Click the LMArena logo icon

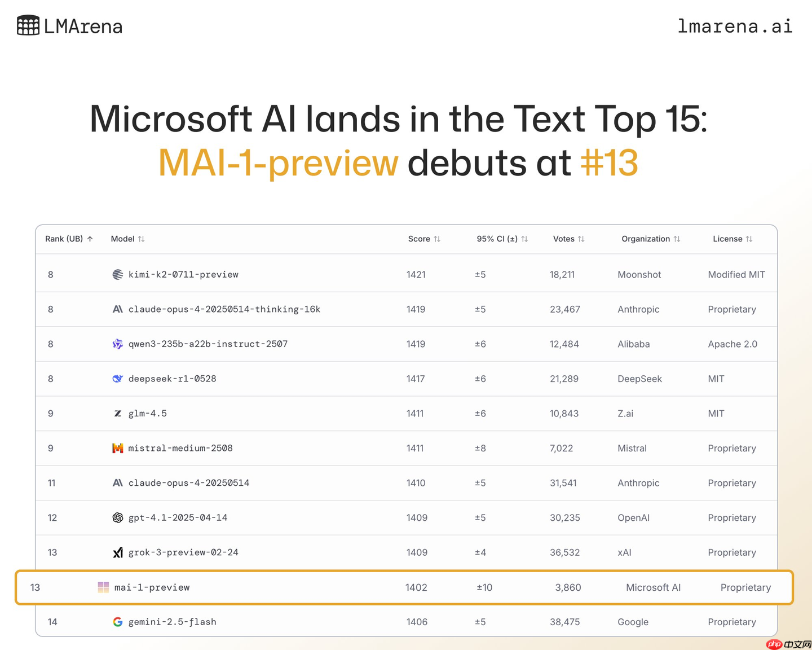click(28, 26)
